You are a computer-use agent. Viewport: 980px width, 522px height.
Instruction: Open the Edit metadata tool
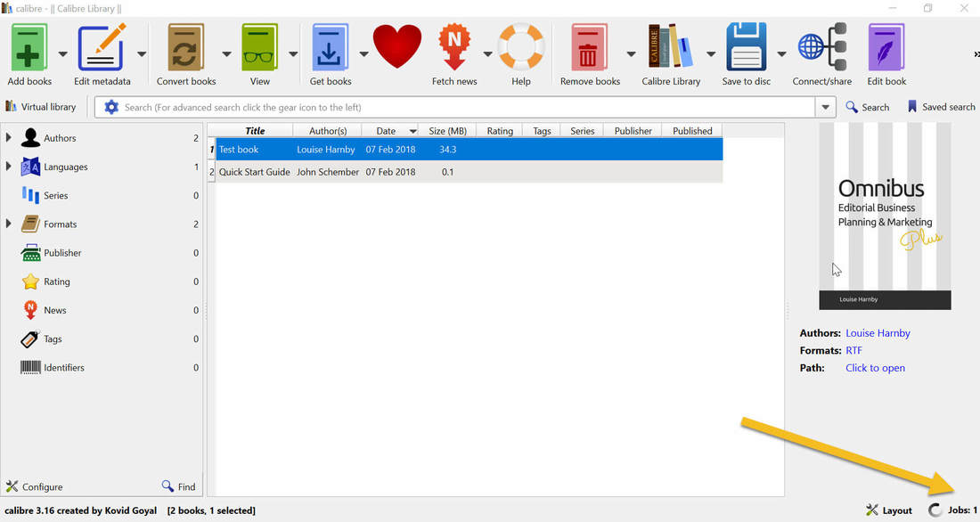pyautogui.click(x=101, y=49)
